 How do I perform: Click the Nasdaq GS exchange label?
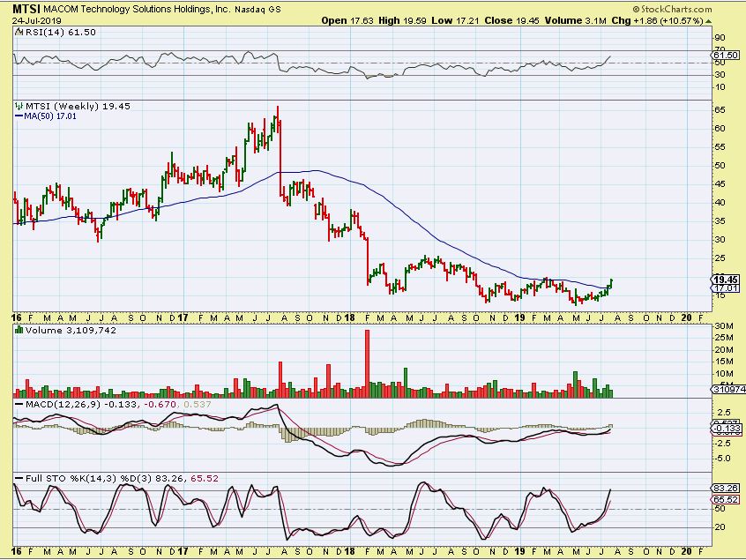point(257,9)
